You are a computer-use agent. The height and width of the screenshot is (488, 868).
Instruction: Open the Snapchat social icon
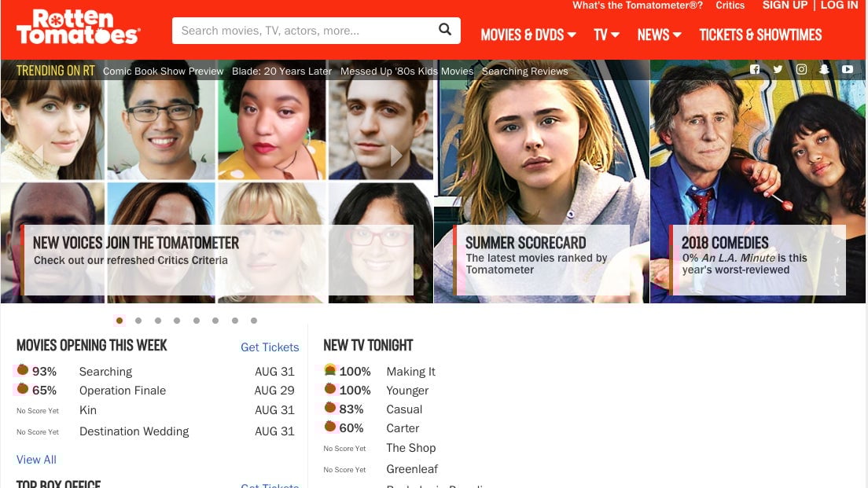click(824, 69)
